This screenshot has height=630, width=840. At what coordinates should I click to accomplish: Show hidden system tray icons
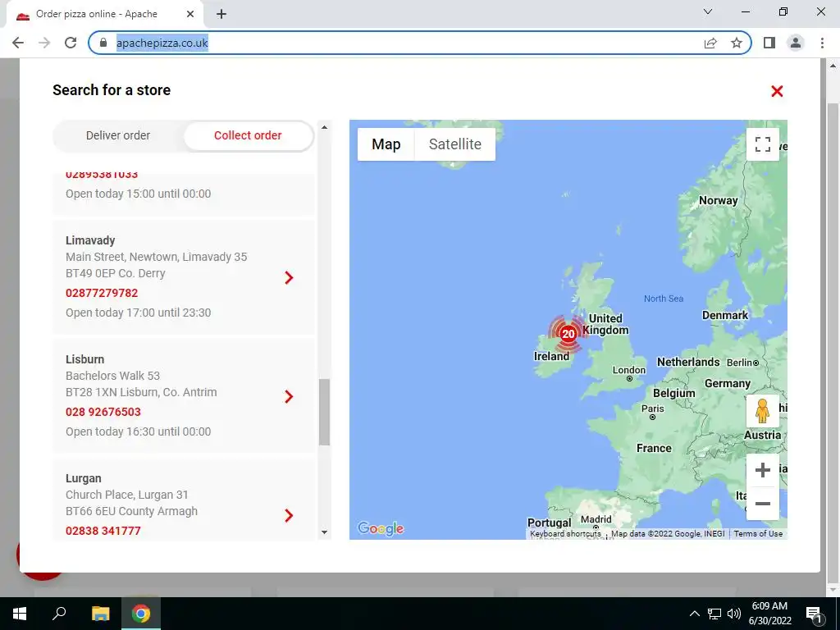(x=694, y=614)
